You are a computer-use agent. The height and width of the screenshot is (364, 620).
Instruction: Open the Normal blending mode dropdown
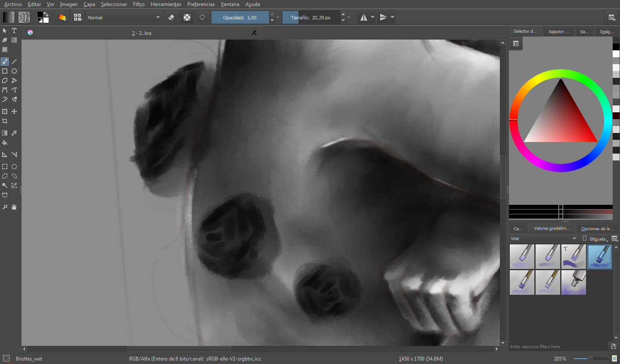124,18
